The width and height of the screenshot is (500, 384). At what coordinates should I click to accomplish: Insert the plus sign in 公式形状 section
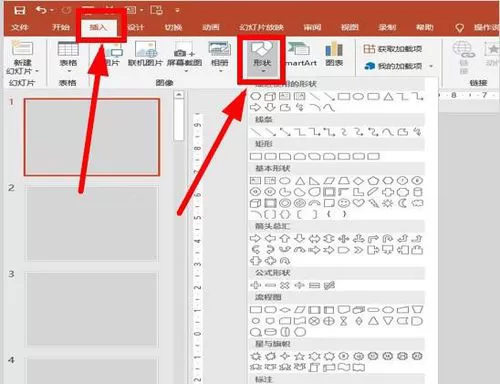point(255,285)
